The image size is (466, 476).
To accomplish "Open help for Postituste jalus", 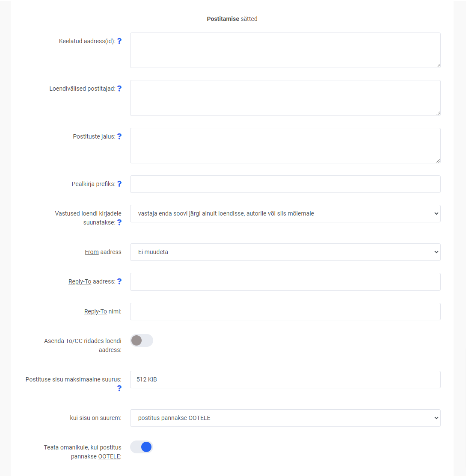I will point(119,136).
